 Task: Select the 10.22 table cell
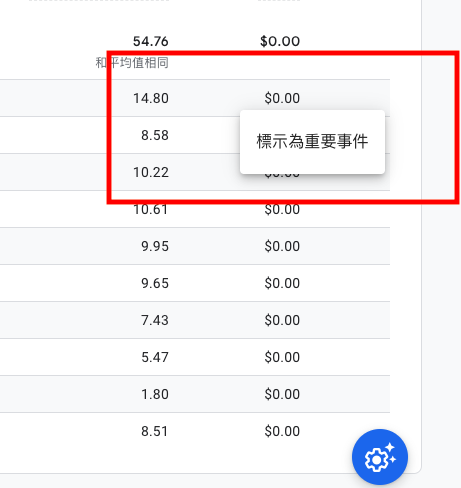tap(151, 172)
